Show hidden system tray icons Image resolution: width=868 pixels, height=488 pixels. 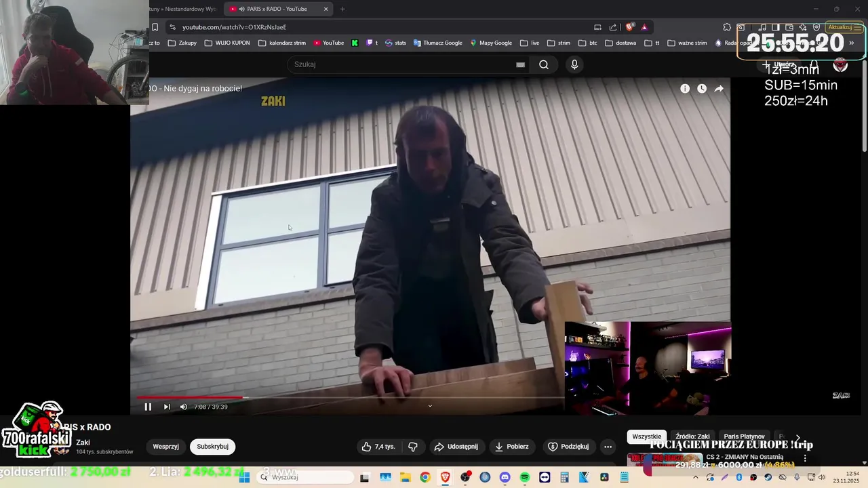pos(696,477)
